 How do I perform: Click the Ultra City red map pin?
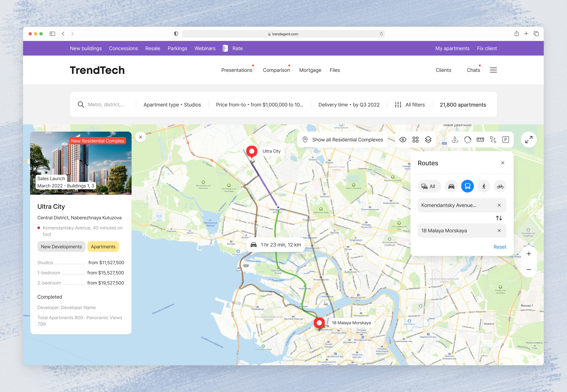pyautogui.click(x=252, y=152)
